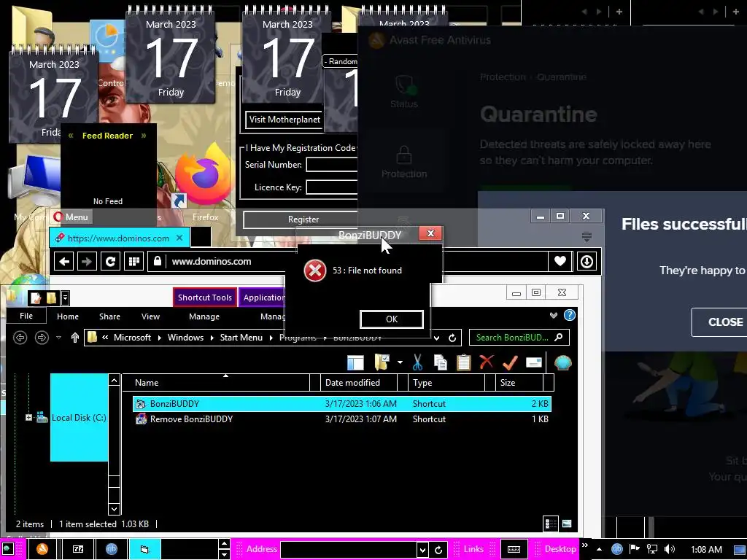This screenshot has height=560, width=747.
Task: Open recent locations dropdown in Explorer
Action: (58, 338)
